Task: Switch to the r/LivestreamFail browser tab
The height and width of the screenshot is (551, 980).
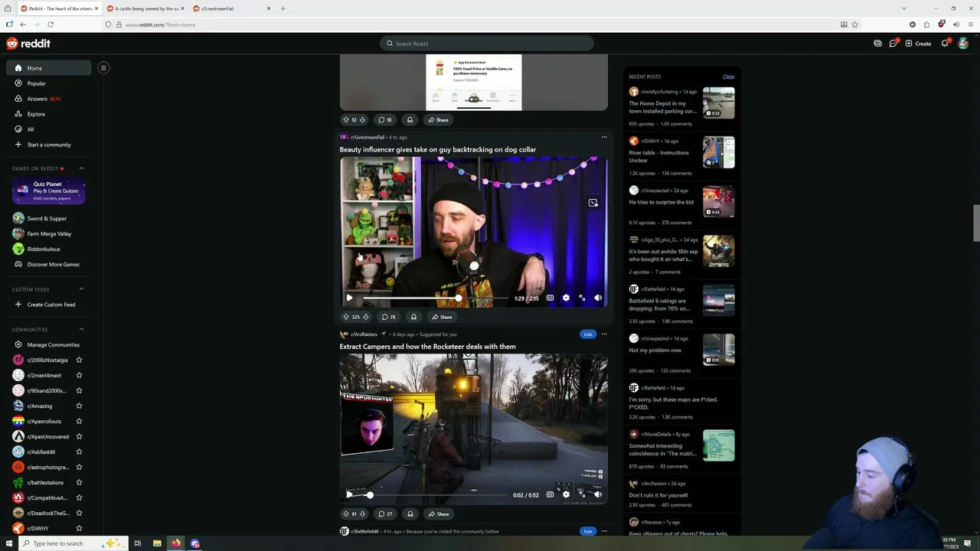Action: click(x=231, y=8)
